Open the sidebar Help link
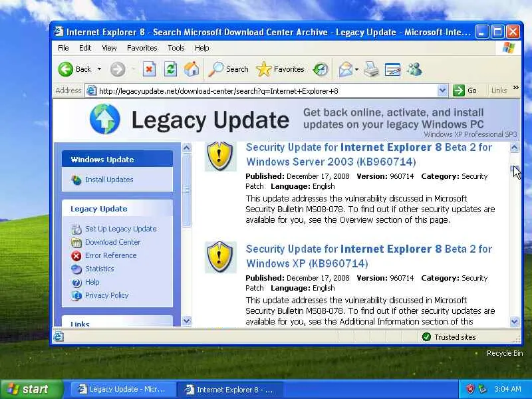The image size is (532, 399). [x=92, y=282]
